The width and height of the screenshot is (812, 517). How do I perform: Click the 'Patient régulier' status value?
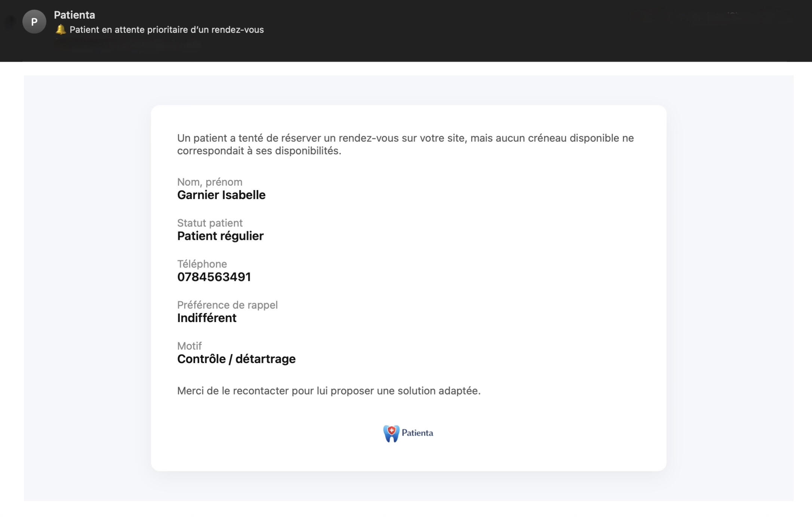tap(220, 236)
